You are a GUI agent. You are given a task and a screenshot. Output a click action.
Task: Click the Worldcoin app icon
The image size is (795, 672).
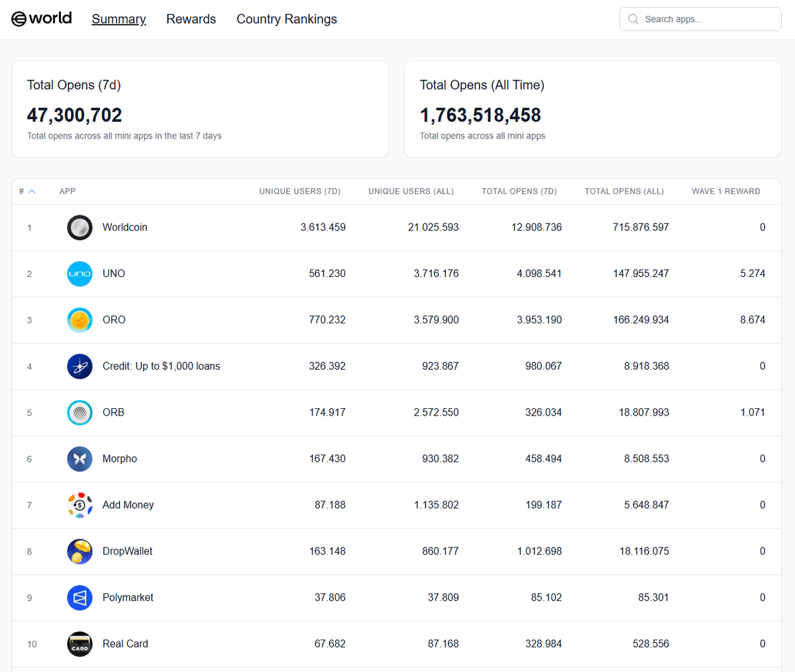[x=79, y=227]
